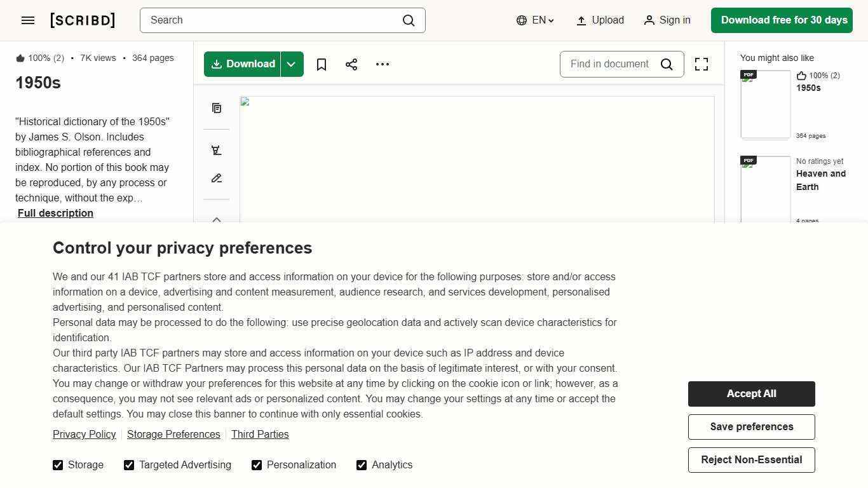Disable Targeted Advertising checkbox

(129, 465)
